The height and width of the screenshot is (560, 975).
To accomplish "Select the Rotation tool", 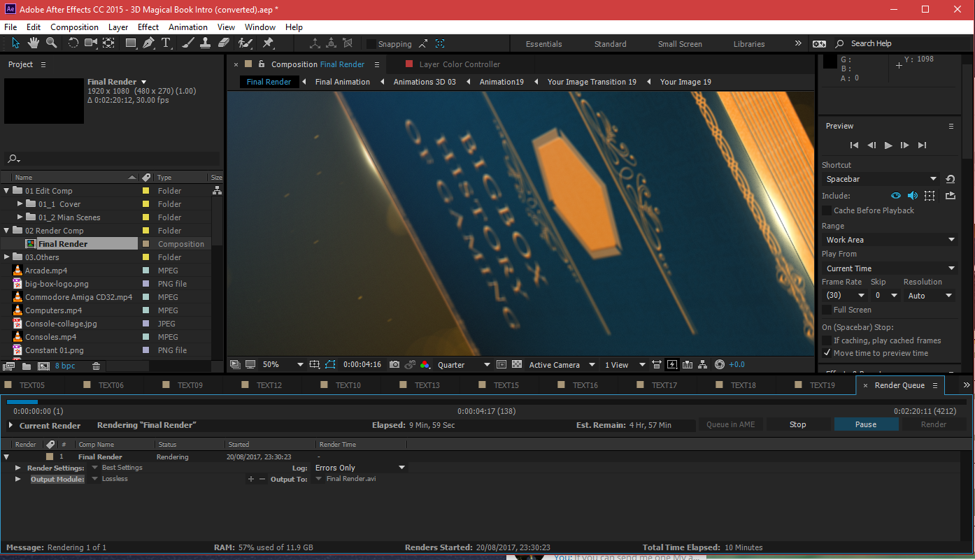I will (x=73, y=43).
